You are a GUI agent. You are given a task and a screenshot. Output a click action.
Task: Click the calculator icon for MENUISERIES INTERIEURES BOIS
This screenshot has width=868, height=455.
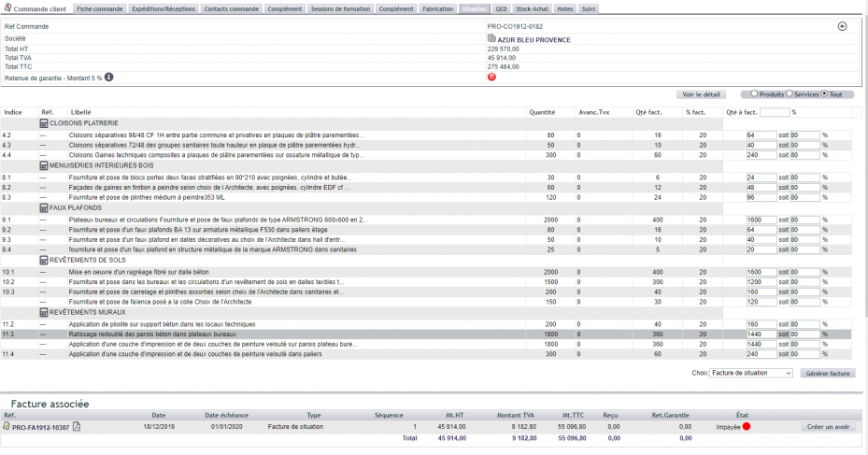coord(44,165)
